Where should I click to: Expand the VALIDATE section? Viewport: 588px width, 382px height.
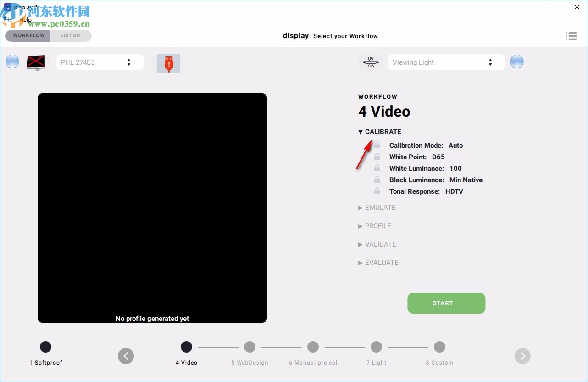pos(377,244)
